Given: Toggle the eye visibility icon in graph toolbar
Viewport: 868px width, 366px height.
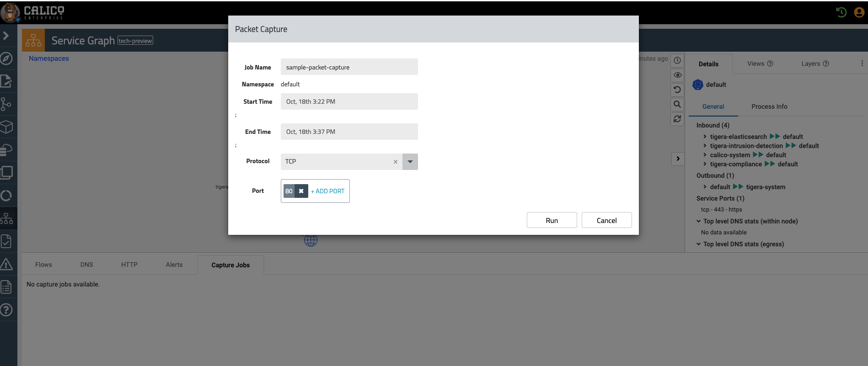Looking at the screenshot, I should coord(677,75).
